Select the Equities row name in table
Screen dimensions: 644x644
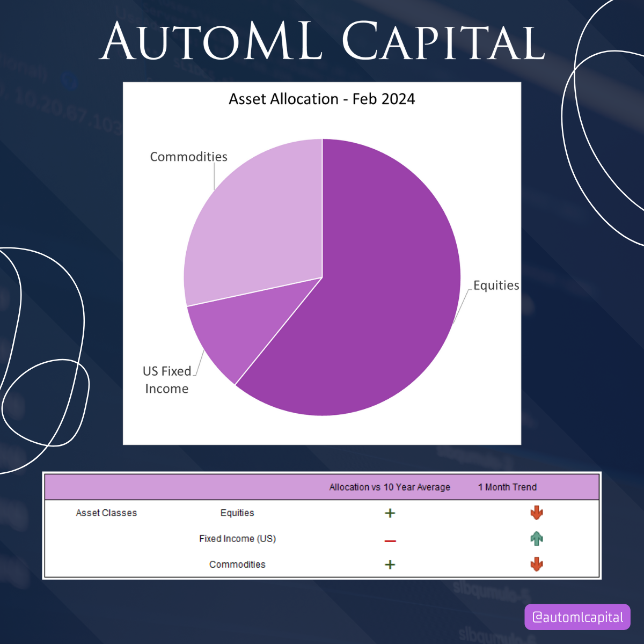pyautogui.click(x=237, y=513)
